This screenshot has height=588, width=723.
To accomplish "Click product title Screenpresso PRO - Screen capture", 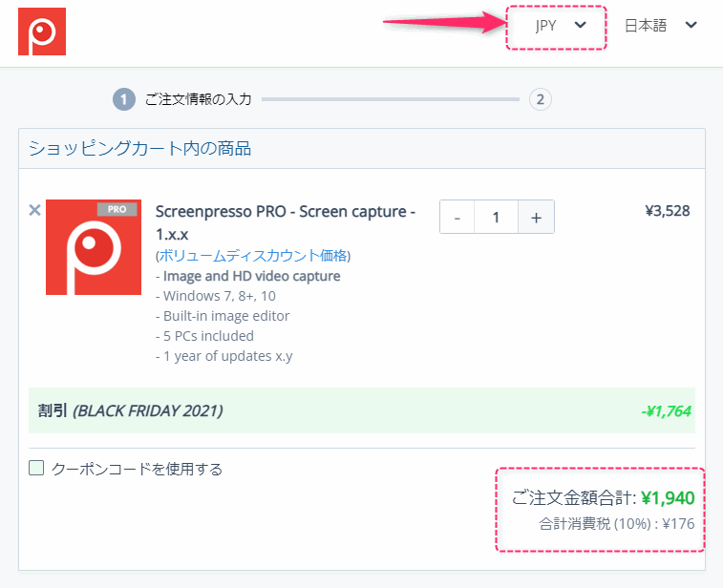I will (x=286, y=223).
